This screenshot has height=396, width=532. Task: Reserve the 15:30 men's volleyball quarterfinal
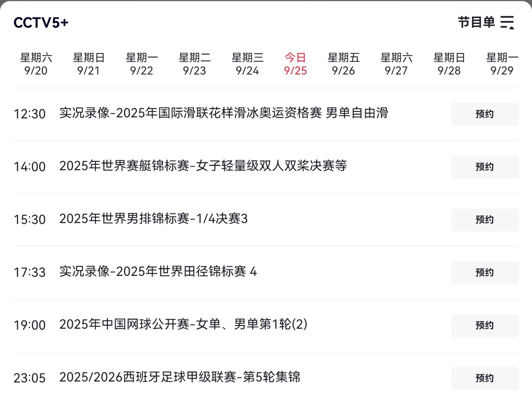coord(484,219)
